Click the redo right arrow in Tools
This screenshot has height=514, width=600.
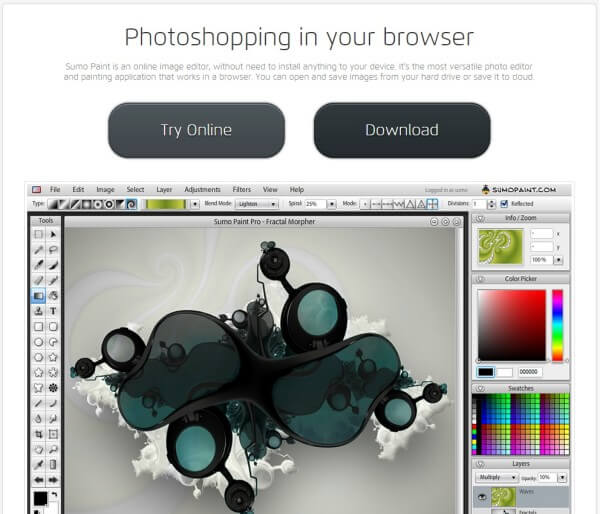[53, 480]
